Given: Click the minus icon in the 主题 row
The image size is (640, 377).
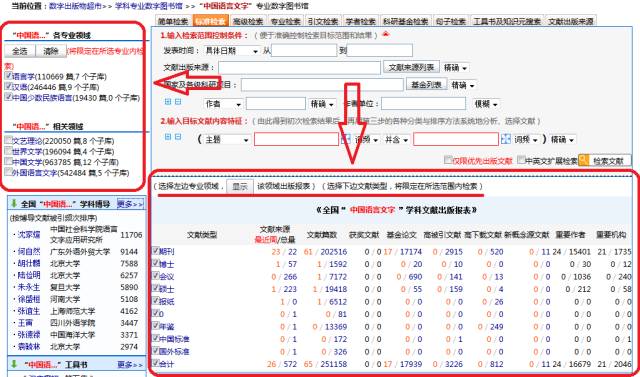Looking at the screenshot, I should 178,137.
